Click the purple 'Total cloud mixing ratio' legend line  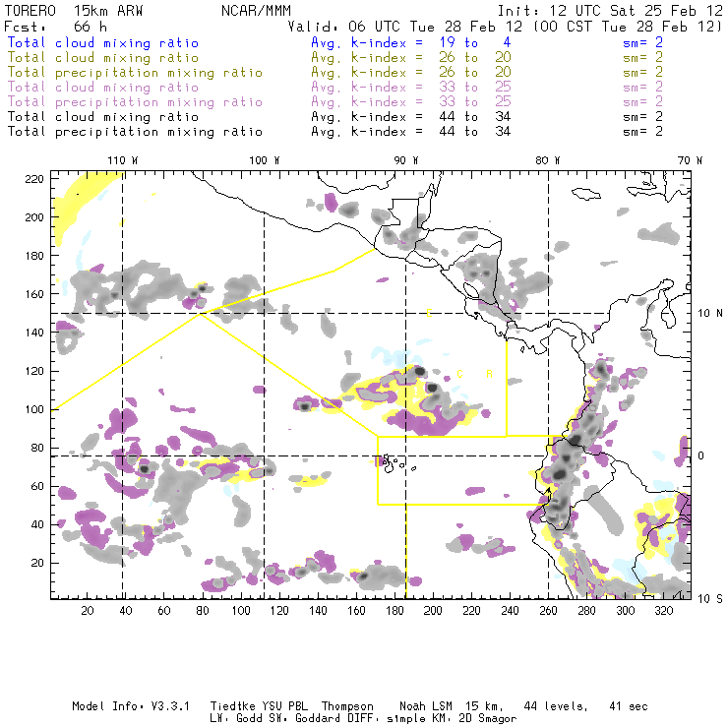click(x=103, y=87)
